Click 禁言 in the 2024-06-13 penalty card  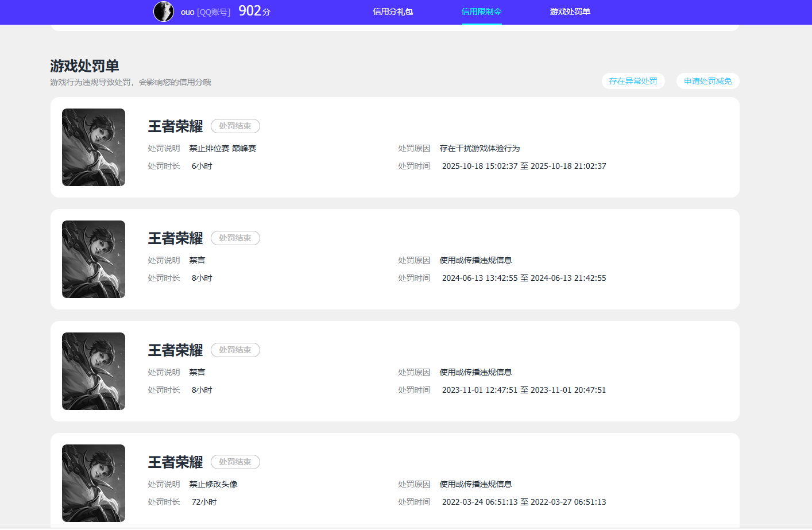[x=197, y=260]
